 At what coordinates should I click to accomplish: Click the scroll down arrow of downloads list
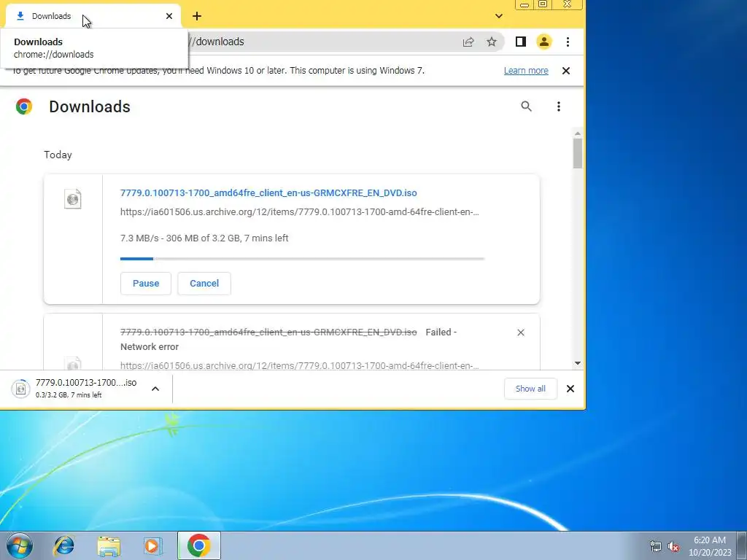coord(578,363)
